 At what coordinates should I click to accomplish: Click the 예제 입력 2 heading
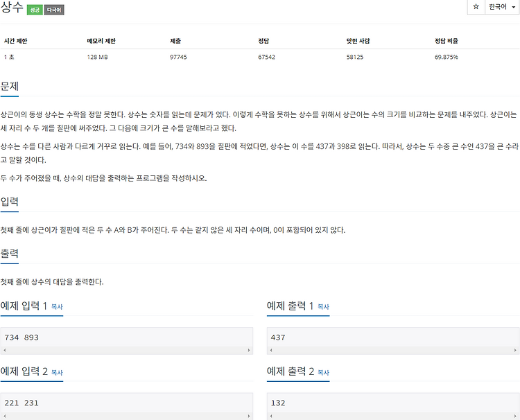pos(24,371)
